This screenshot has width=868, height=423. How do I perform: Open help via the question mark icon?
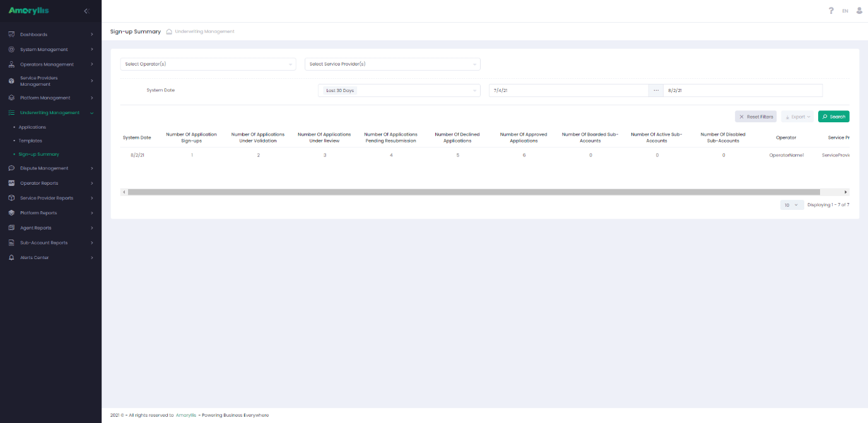click(831, 11)
